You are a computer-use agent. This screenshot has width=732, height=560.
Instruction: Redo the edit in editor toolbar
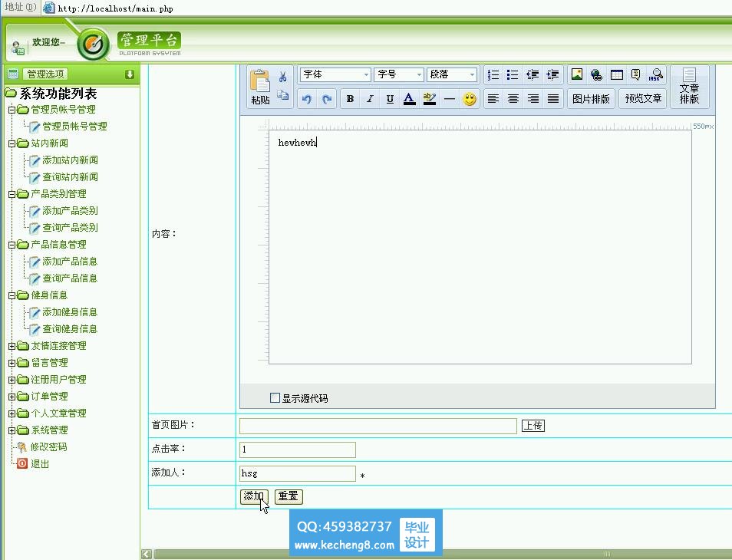pyautogui.click(x=327, y=99)
